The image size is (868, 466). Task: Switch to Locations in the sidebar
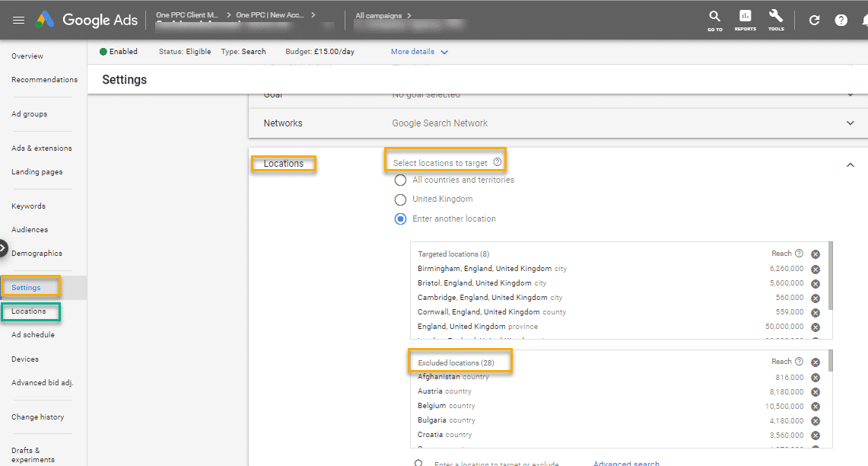[30, 311]
